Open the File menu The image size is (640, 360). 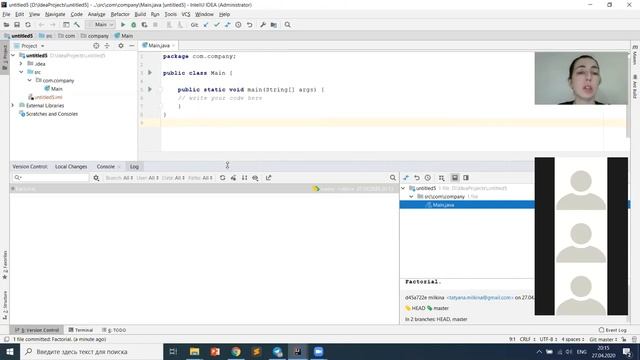point(6,14)
